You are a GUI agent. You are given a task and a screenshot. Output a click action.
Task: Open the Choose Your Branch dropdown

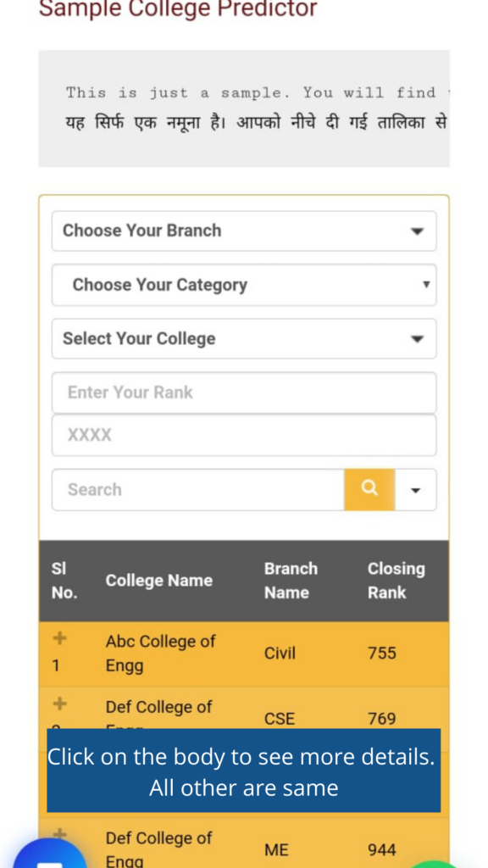[244, 231]
